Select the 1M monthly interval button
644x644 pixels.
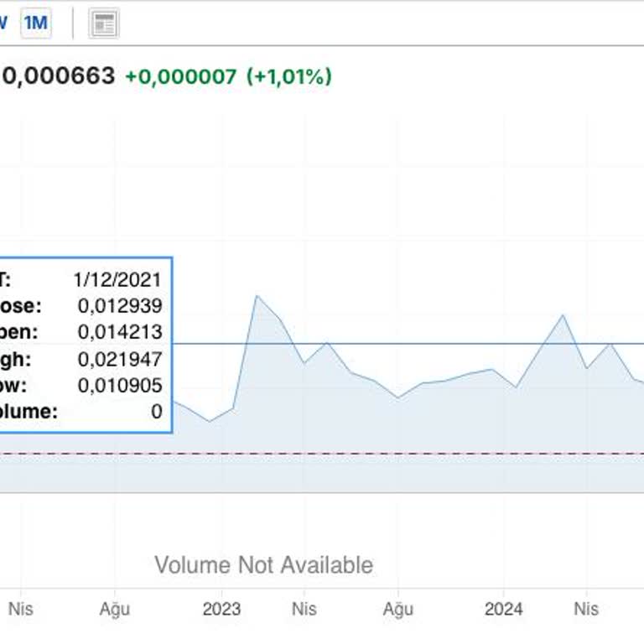(x=35, y=23)
